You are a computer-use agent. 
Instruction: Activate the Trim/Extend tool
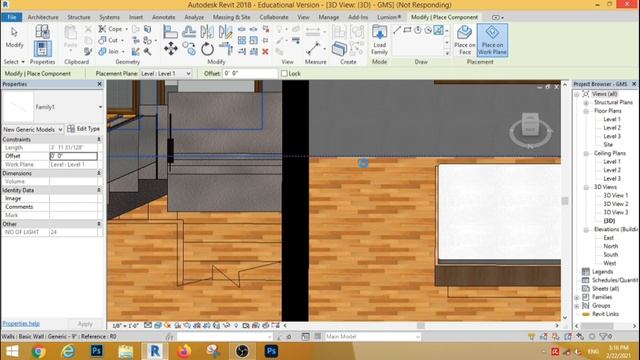click(x=225, y=49)
